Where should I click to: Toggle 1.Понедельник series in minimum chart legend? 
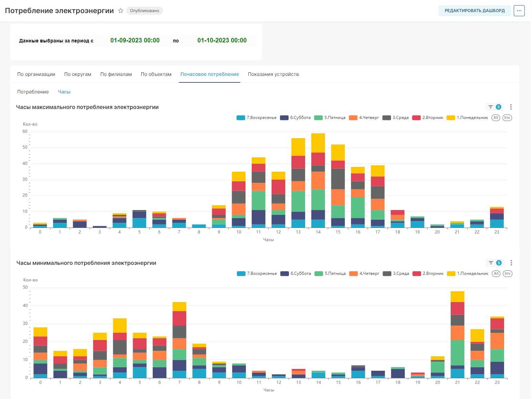pyautogui.click(x=468, y=273)
